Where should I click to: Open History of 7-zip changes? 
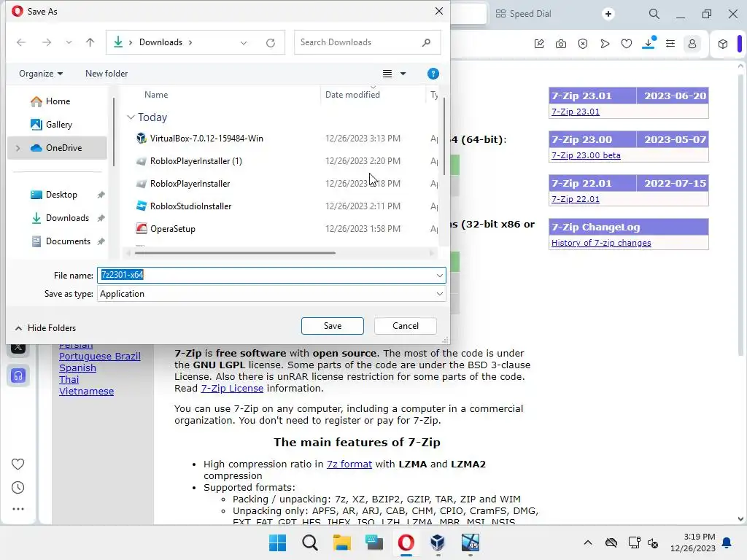point(601,243)
